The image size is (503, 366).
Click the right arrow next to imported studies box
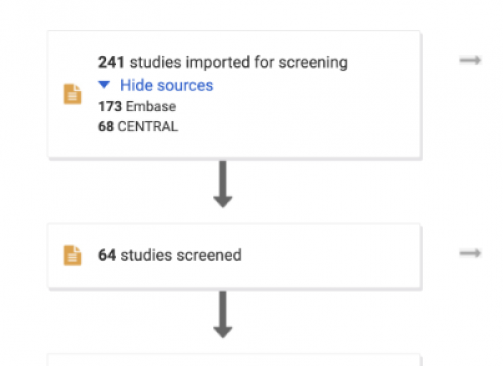tap(470, 60)
